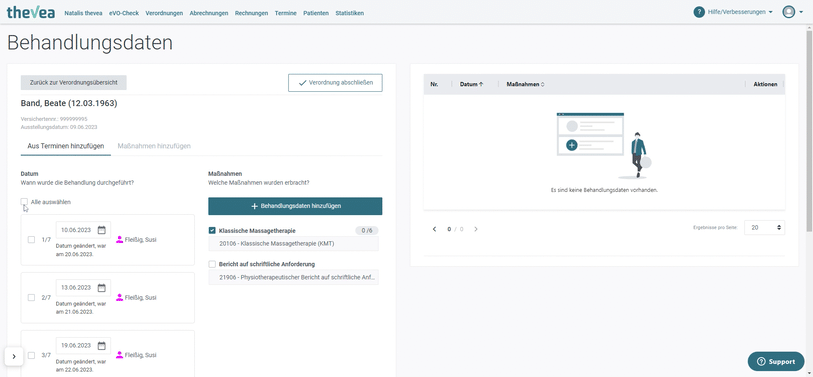Check Bericht auf schriftliche Anforderung checkbox
The width and height of the screenshot is (813, 377).
(212, 264)
